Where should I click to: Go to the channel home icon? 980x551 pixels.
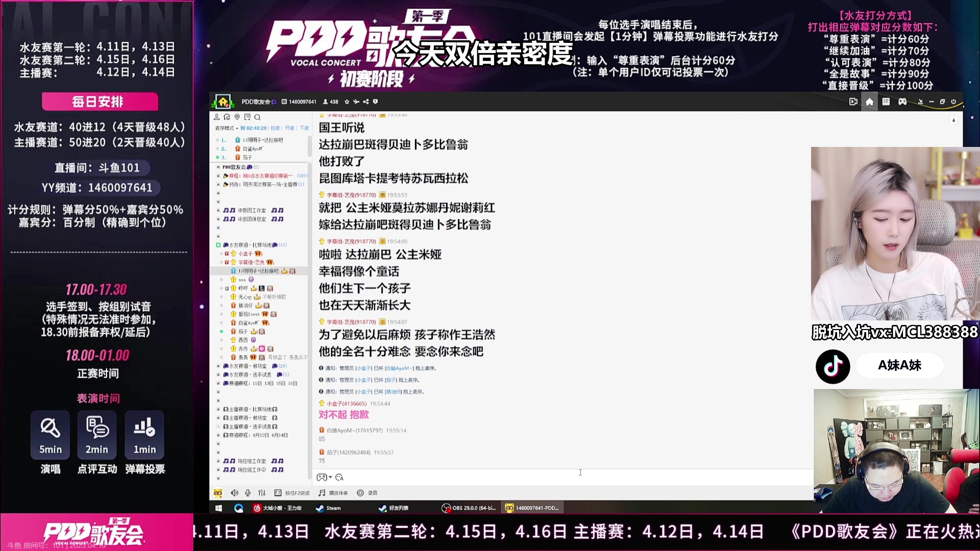[x=869, y=102]
